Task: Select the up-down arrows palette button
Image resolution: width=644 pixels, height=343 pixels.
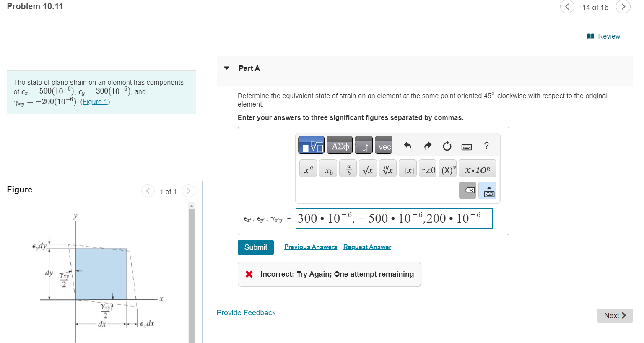Action: point(364,145)
